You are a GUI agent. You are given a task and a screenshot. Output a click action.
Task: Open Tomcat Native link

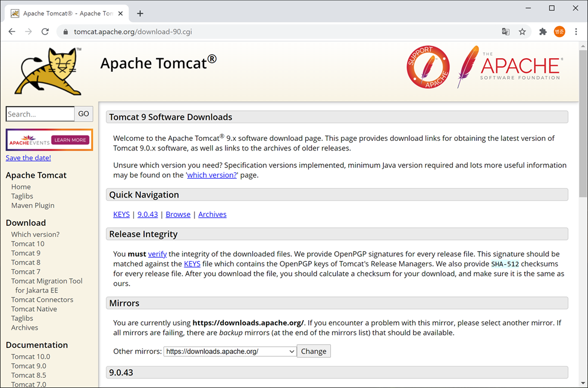[x=34, y=309]
